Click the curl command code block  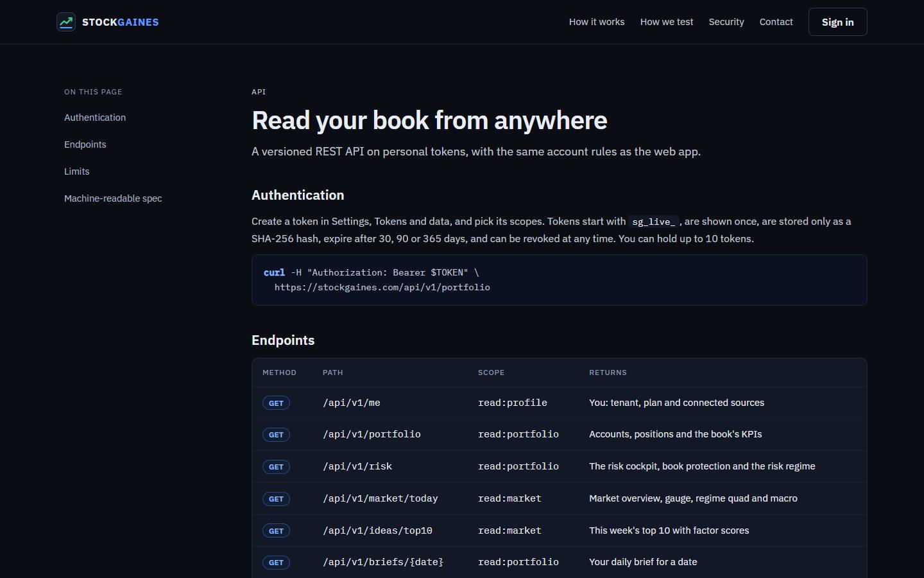pos(560,280)
